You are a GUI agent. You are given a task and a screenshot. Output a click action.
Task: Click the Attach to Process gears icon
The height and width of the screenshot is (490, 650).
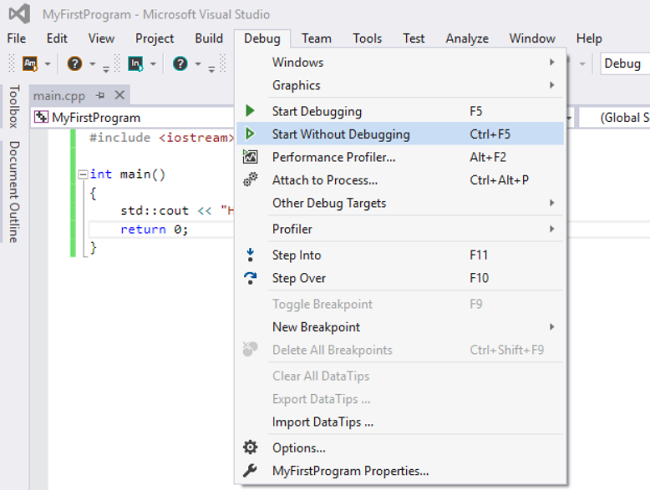coord(251,180)
